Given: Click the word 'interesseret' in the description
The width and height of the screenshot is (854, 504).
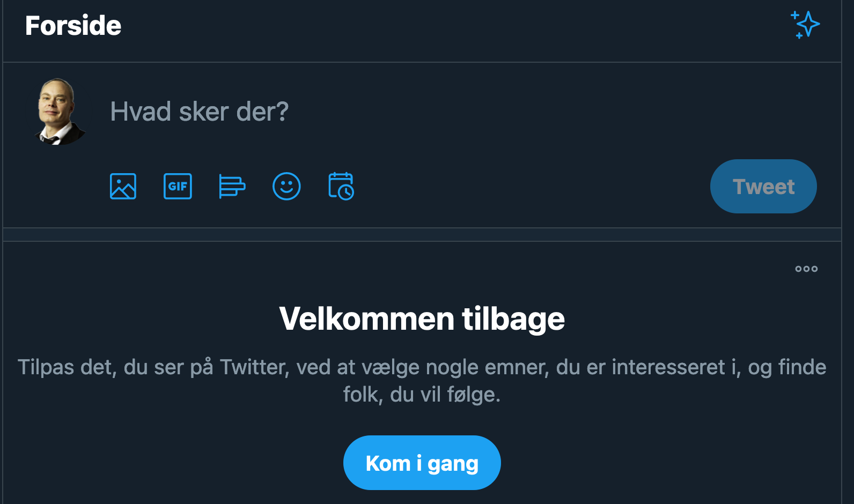Looking at the screenshot, I should pos(668,367).
